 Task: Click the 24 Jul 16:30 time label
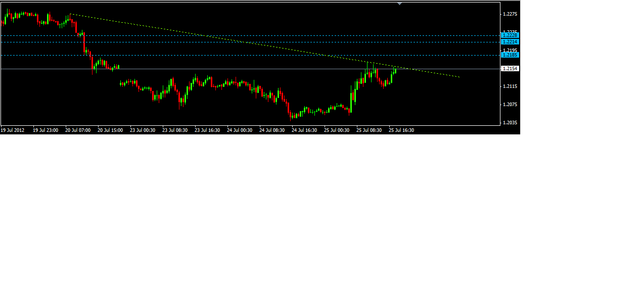pyautogui.click(x=304, y=130)
